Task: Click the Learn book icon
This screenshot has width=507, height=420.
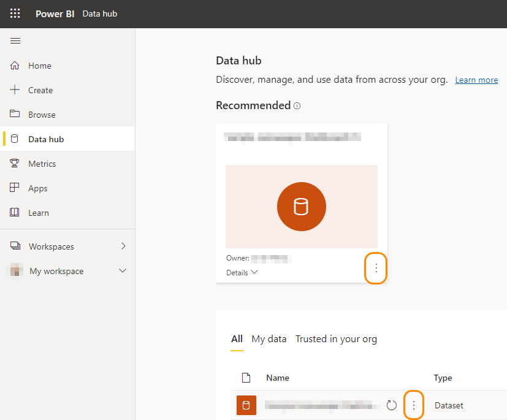Action: pos(15,213)
